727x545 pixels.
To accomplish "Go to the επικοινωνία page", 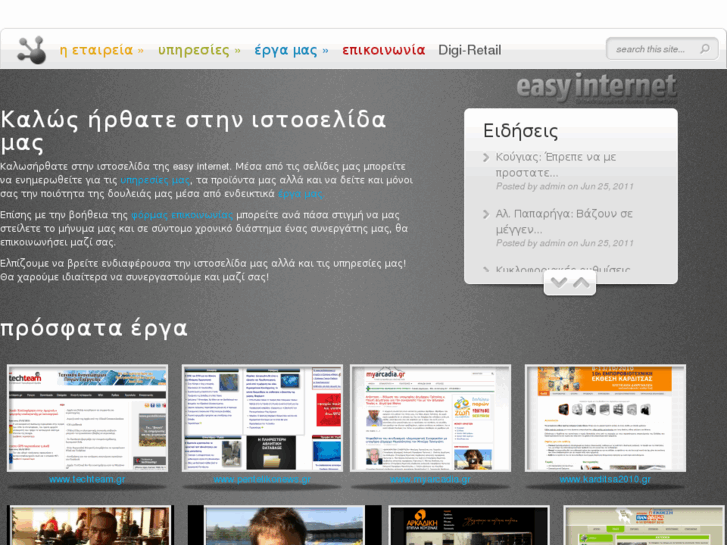I will tap(383, 50).
